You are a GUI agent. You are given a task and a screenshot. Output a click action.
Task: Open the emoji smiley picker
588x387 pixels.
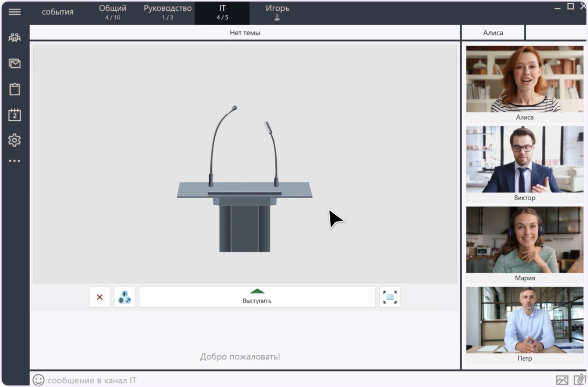click(x=39, y=380)
